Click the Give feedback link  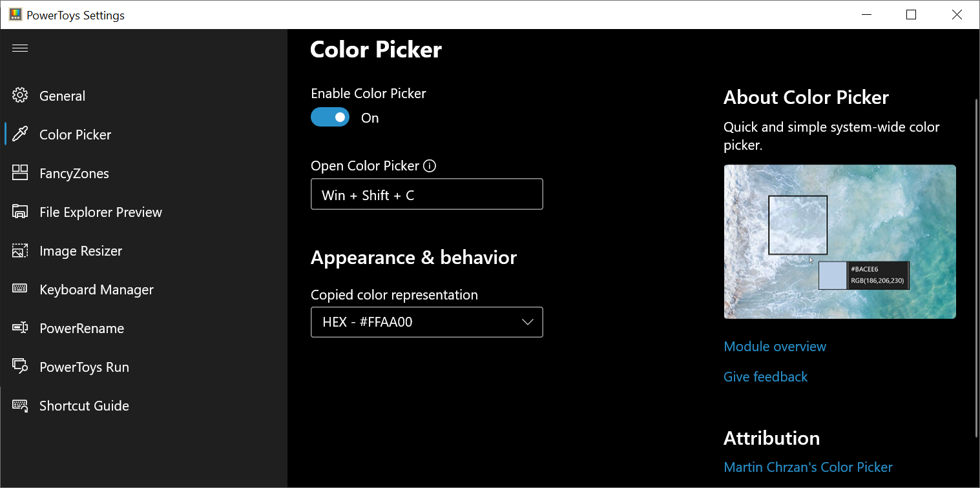click(x=766, y=376)
